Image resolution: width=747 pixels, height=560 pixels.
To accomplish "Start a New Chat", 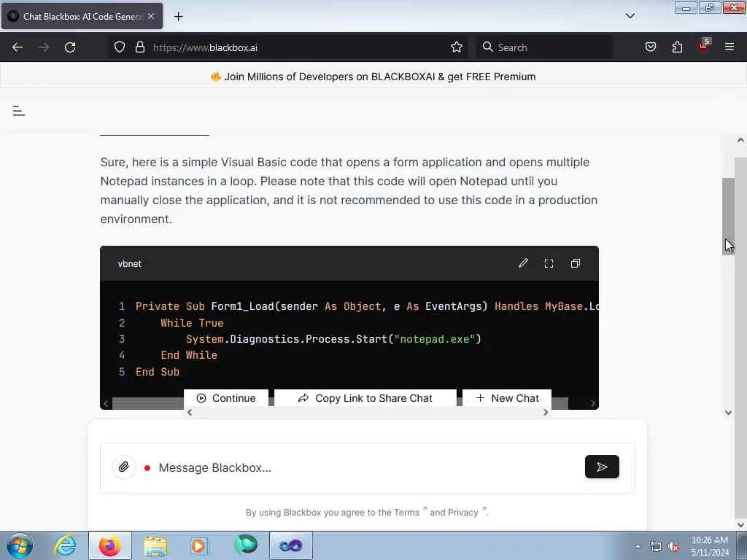I will [x=508, y=398].
